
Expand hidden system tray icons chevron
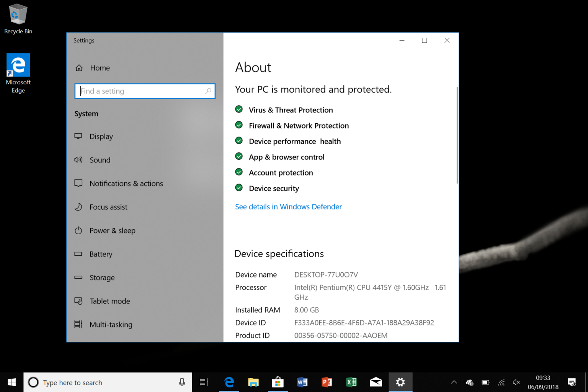tap(454, 382)
